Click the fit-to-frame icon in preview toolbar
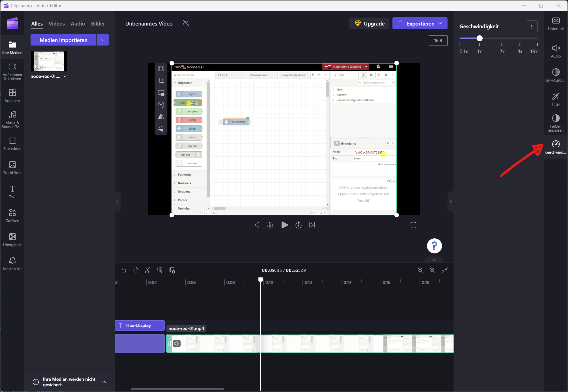The image size is (568, 392). click(x=161, y=69)
